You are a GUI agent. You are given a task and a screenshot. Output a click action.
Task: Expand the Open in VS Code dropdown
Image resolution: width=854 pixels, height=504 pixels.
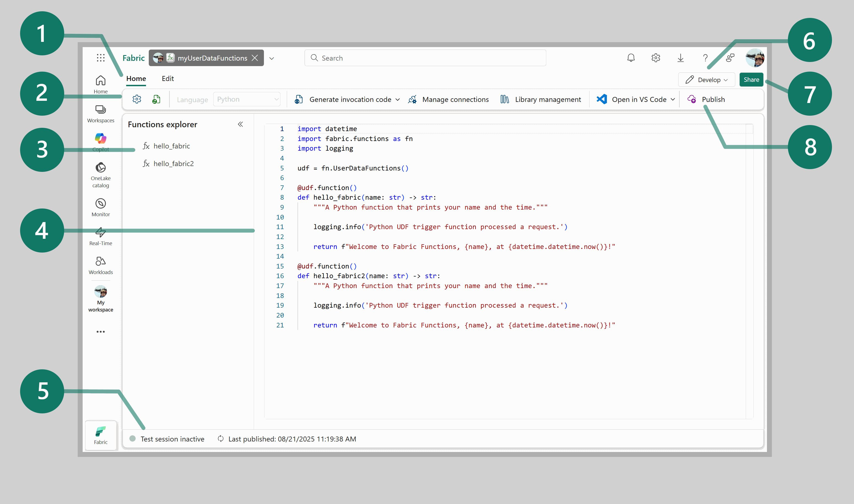tap(673, 99)
